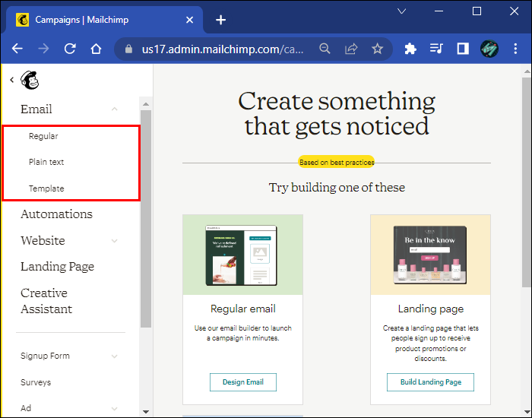Click the sidebar scrollbar thumb
This screenshot has height=418, width=532.
[x=146, y=219]
